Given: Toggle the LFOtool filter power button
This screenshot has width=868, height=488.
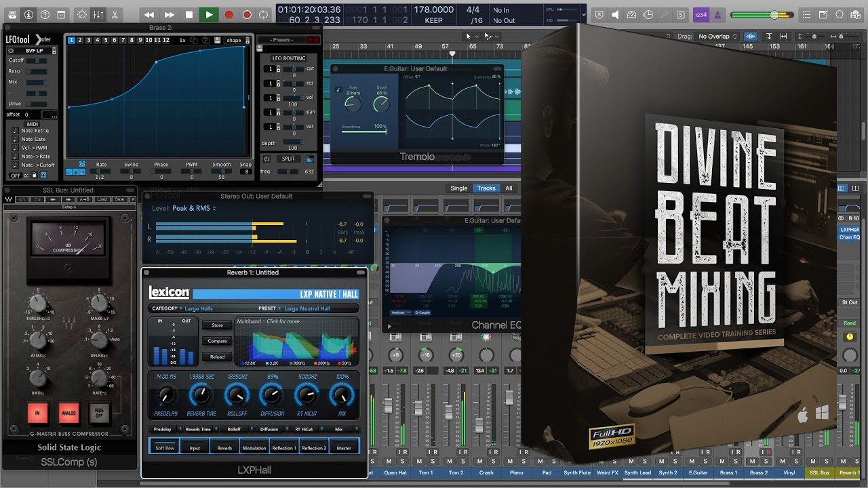Looking at the screenshot, I should coord(11,51).
